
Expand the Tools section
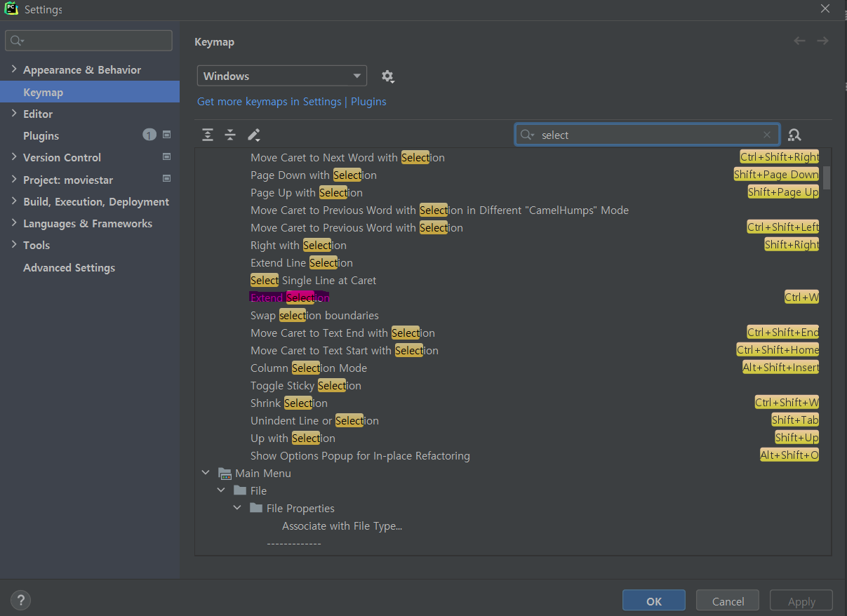tap(14, 245)
